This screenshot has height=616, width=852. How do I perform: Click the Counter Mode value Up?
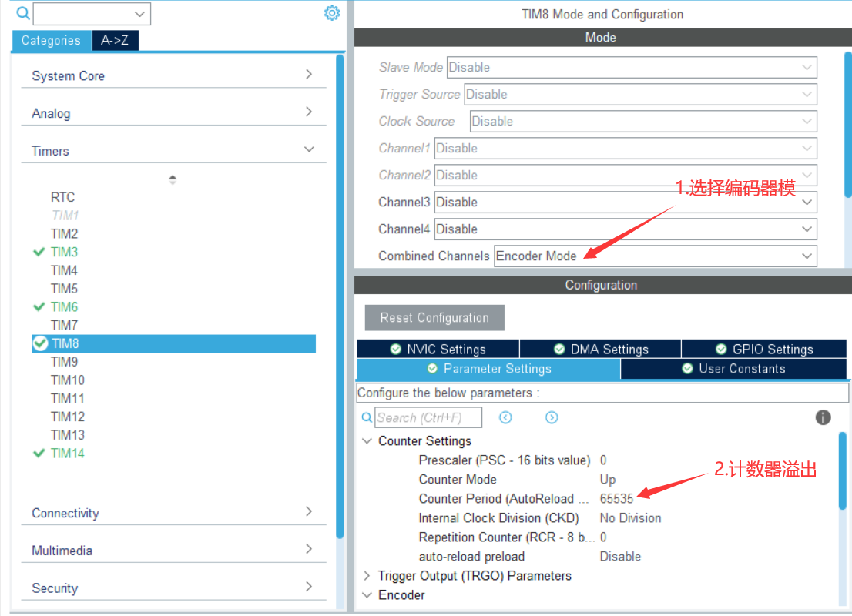click(608, 480)
